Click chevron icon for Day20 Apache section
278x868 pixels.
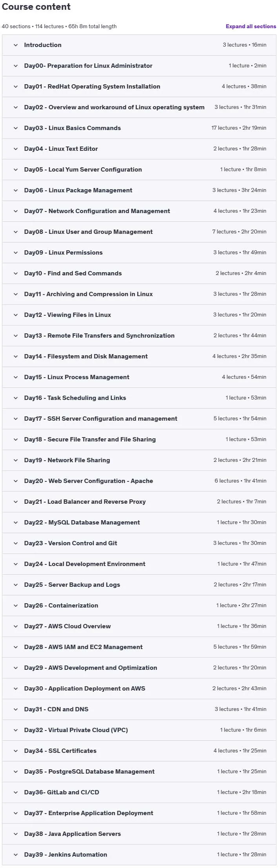[16, 481]
